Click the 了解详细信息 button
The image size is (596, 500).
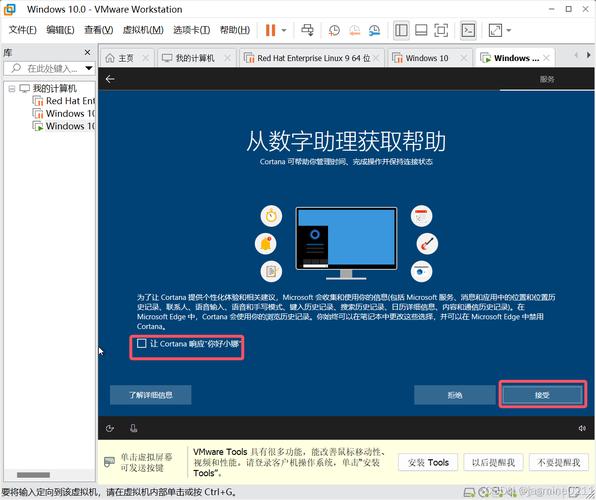[151, 395]
